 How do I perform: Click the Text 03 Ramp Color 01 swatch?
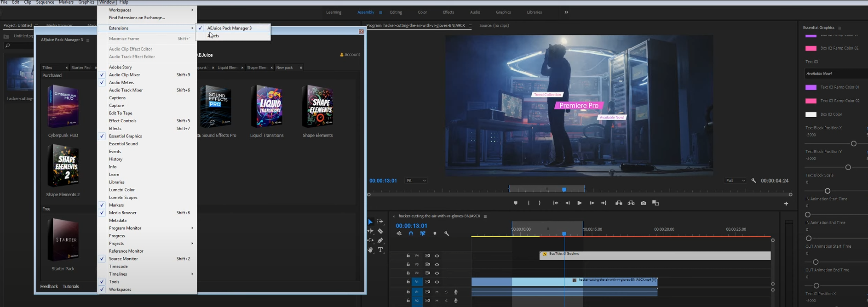tap(811, 87)
